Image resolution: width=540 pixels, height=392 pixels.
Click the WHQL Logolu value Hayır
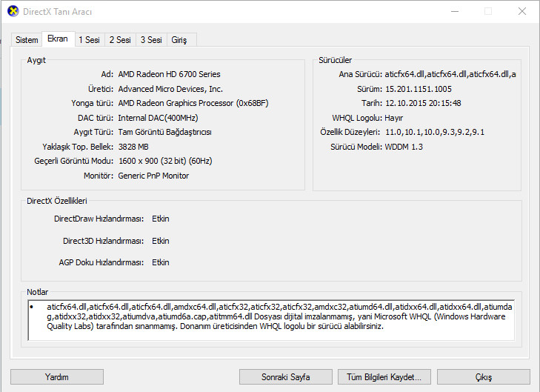(393, 118)
